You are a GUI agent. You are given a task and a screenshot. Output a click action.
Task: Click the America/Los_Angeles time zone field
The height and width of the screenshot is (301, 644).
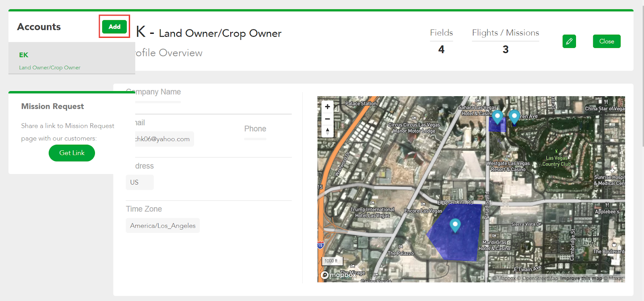[x=163, y=226]
